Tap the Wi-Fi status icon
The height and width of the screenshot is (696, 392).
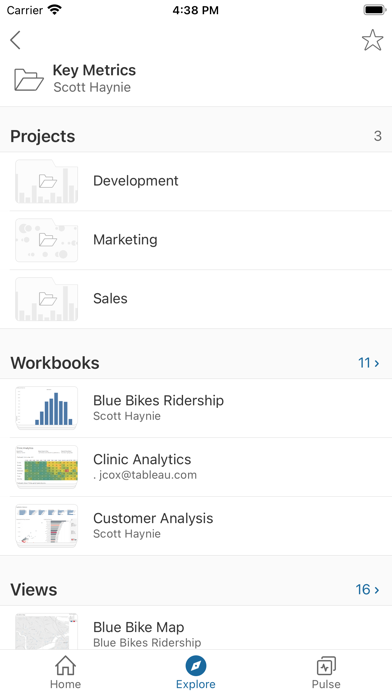(55, 10)
